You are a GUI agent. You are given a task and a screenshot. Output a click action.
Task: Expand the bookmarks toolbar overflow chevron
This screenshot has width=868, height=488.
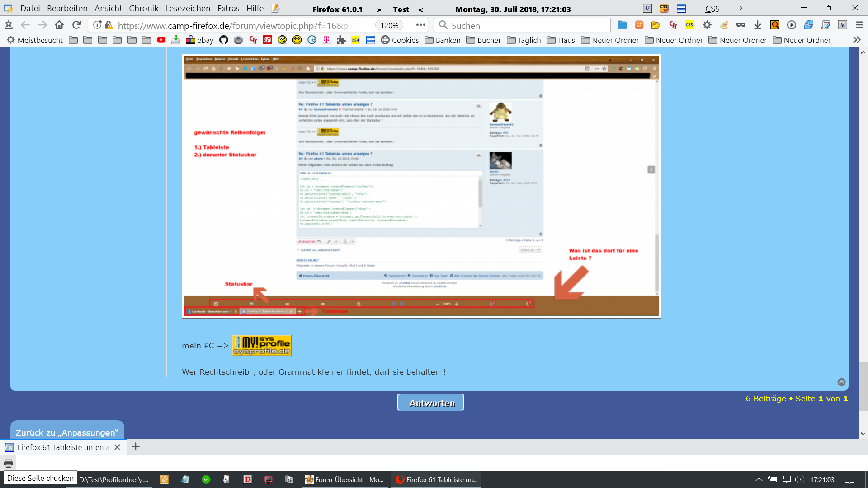pyautogui.click(x=857, y=40)
